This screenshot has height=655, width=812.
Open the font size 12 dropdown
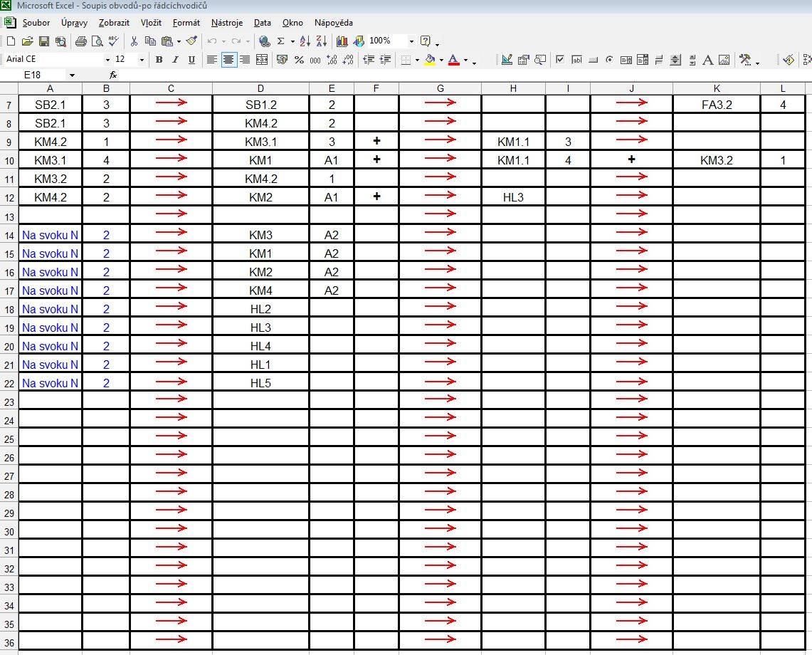(142, 60)
